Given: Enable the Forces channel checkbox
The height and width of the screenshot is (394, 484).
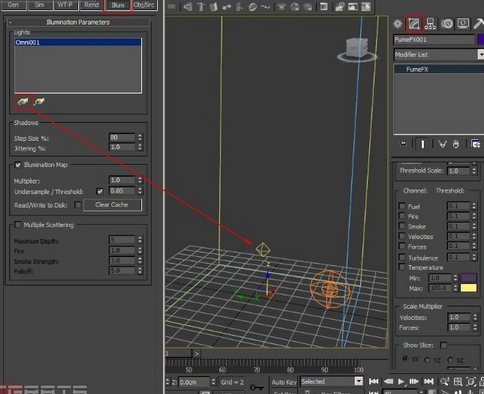Looking at the screenshot, I should [402, 246].
